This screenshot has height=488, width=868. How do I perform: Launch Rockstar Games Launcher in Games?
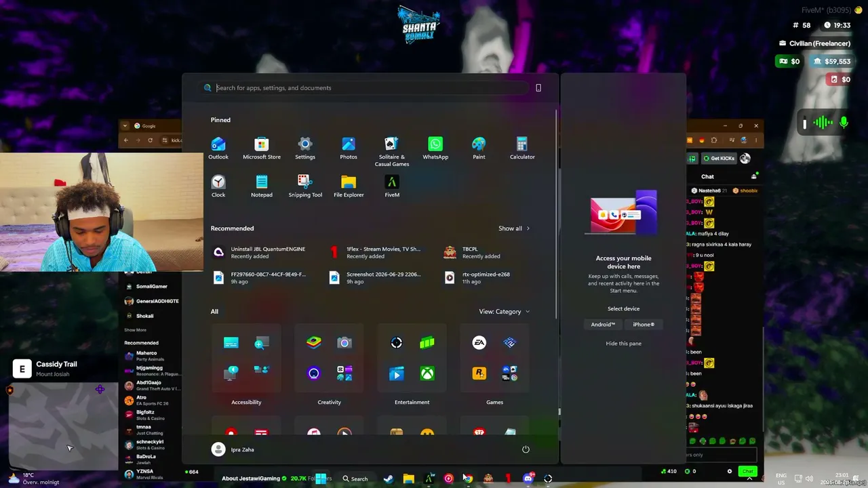tap(479, 373)
